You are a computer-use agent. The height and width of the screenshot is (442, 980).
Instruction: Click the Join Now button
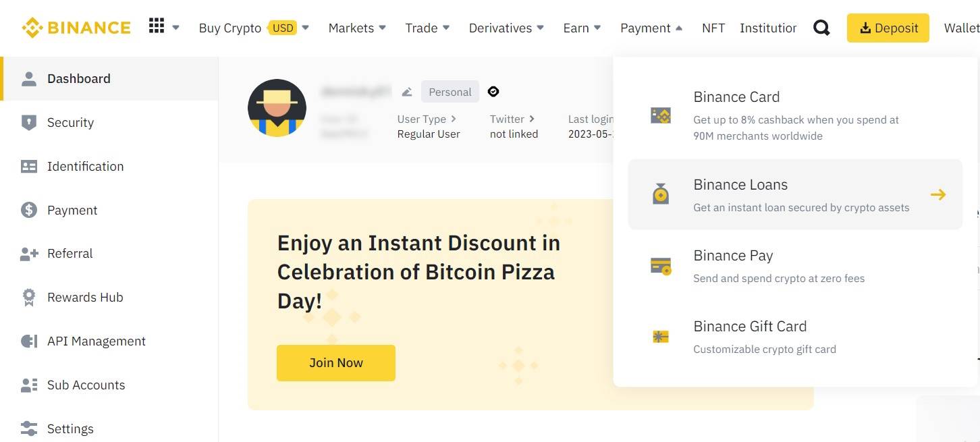tap(335, 362)
